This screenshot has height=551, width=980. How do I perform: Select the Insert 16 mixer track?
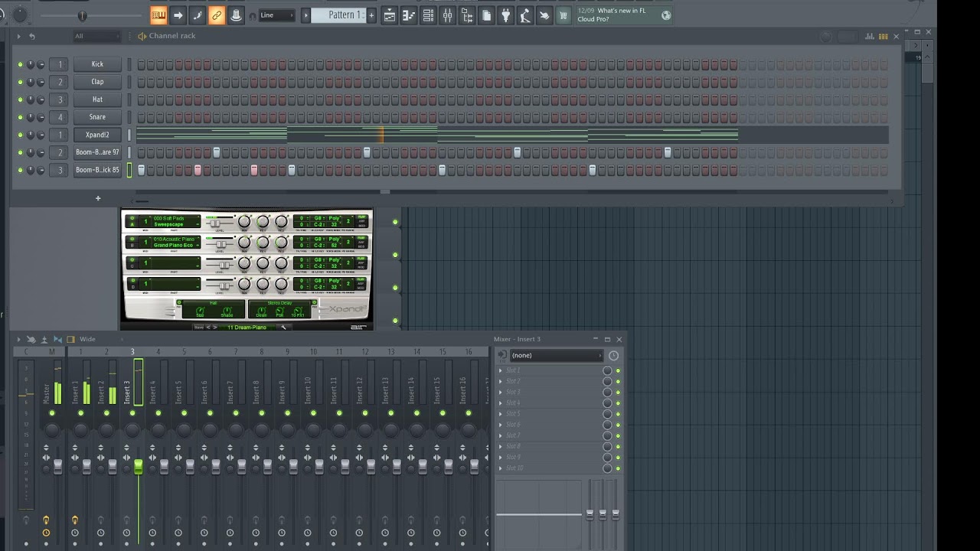(462, 391)
